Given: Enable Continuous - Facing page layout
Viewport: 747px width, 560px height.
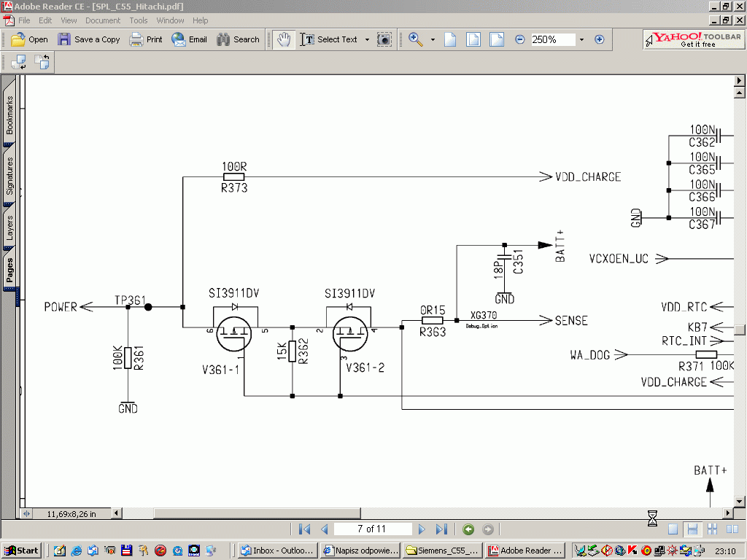Looking at the screenshot, I should click(713, 529).
